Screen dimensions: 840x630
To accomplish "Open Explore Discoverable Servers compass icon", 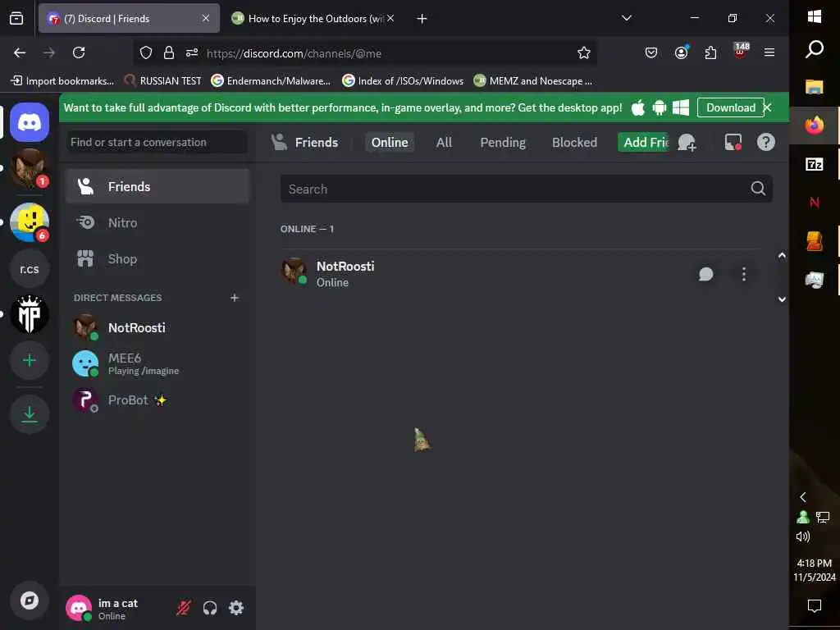I will [30, 600].
